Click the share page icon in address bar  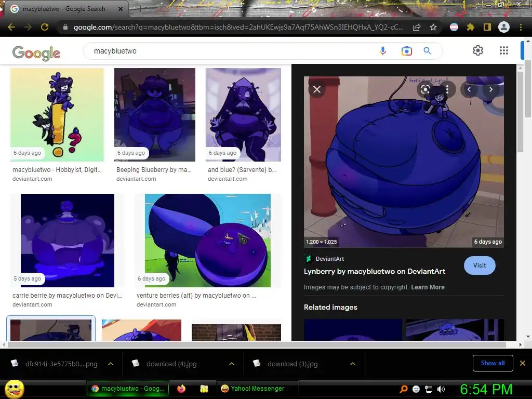coord(417,27)
